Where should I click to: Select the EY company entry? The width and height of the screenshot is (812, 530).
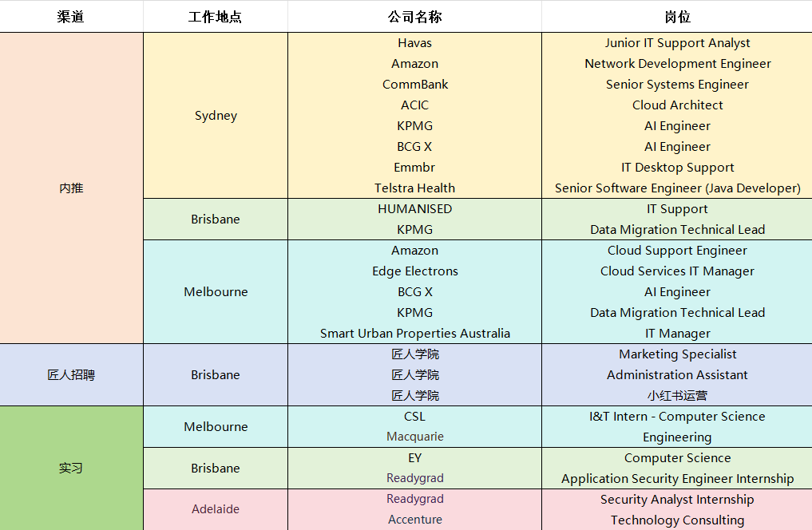click(x=415, y=457)
